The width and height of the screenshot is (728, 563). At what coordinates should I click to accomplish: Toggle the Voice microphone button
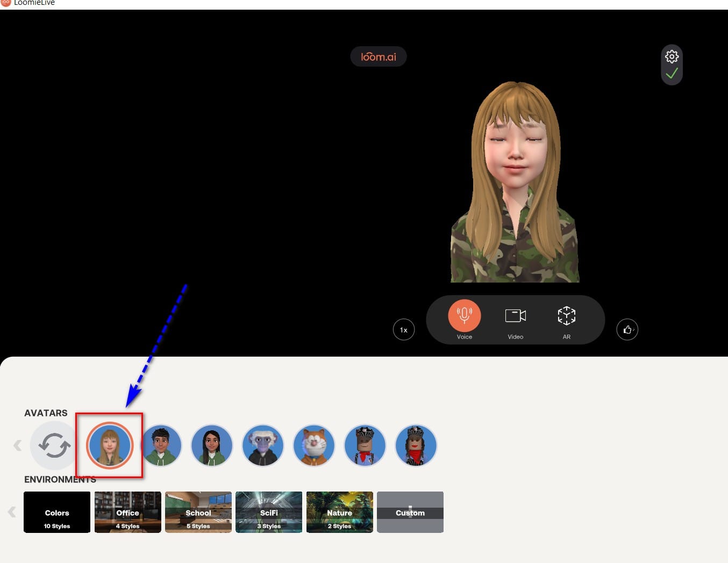tap(464, 315)
